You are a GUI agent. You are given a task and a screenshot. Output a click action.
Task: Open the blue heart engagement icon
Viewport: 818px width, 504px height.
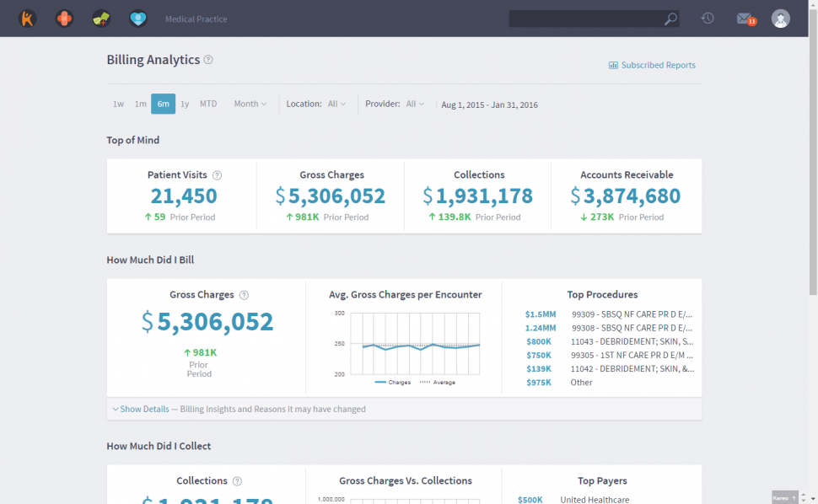click(138, 19)
